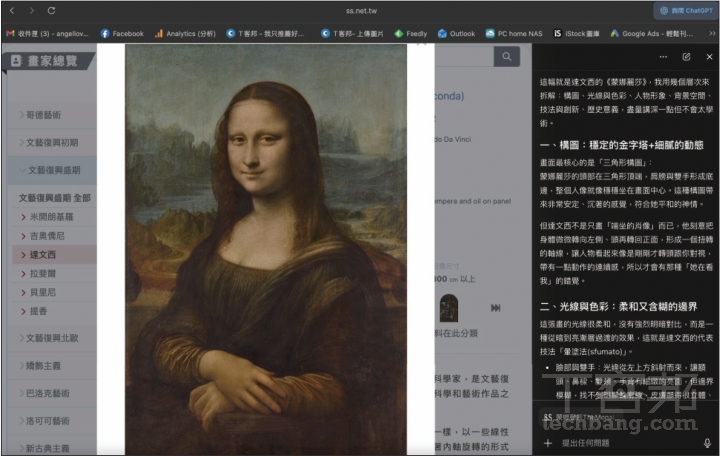Image resolution: width=720 pixels, height=456 pixels.
Task: Click the 畫家總覽 header icon
Action: coord(16,61)
